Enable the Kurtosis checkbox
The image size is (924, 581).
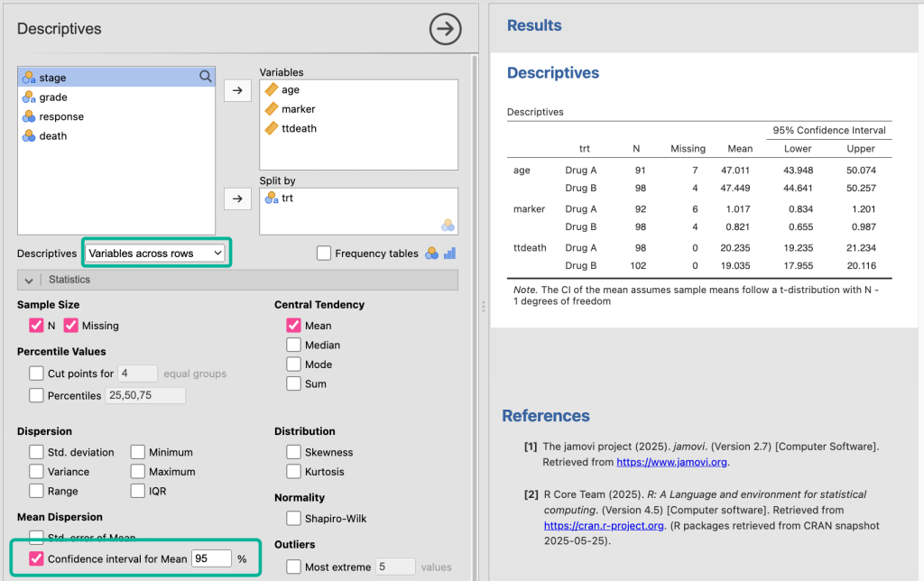[293, 472]
